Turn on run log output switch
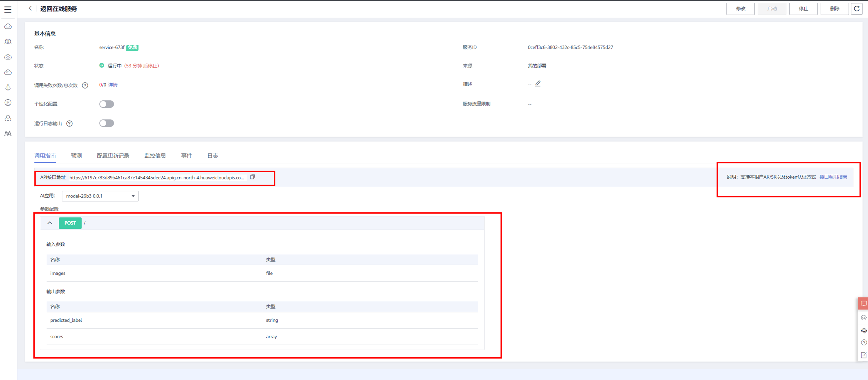The width and height of the screenshot is (868, 380). (x=106, y=123)
